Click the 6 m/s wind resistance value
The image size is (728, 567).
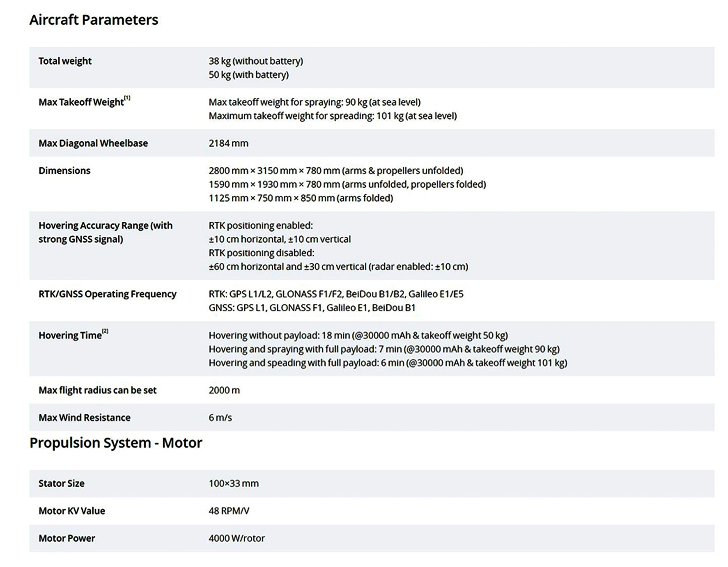click(220, 418)
